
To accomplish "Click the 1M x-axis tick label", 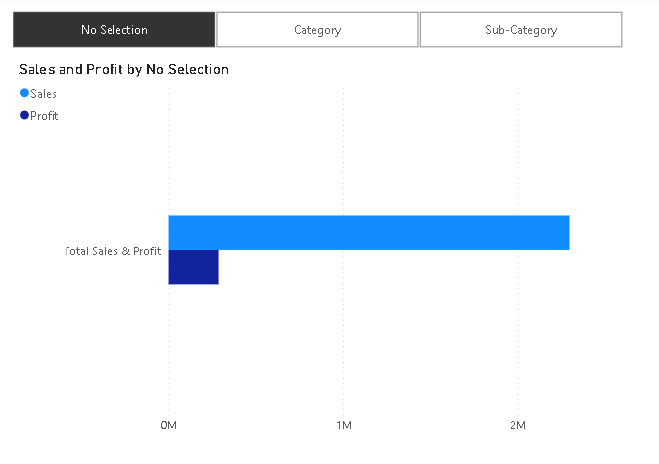I will point(343,426).
